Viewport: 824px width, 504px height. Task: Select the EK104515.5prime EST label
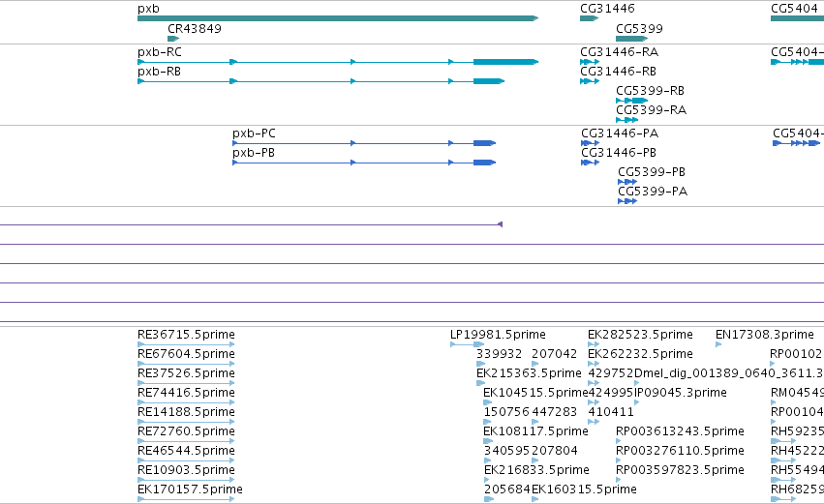click(535, 393)
